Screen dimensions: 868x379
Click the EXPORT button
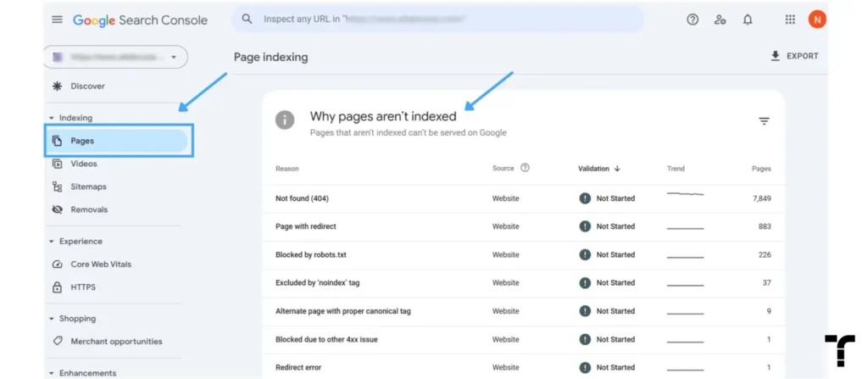[x=794, y=56]
